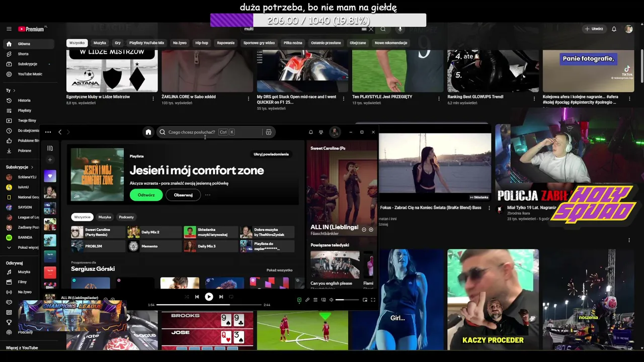Screen dimensions: 644x362
Task: Click the green Odtwórz play button
Action: coord(146,195)
